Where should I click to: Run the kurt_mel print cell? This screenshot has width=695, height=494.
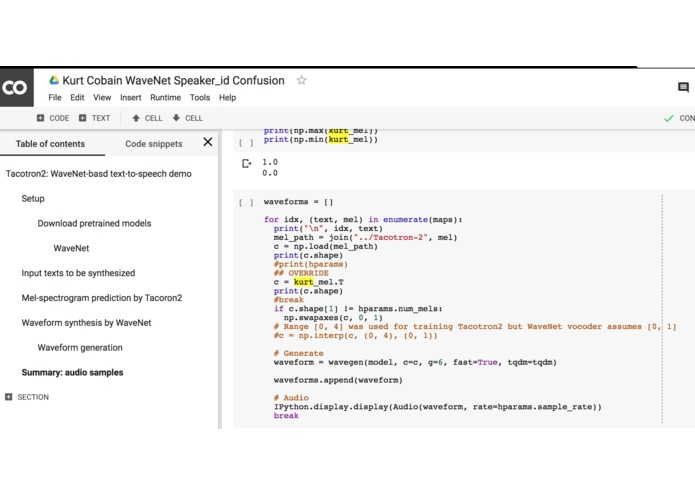coord(246,143)
